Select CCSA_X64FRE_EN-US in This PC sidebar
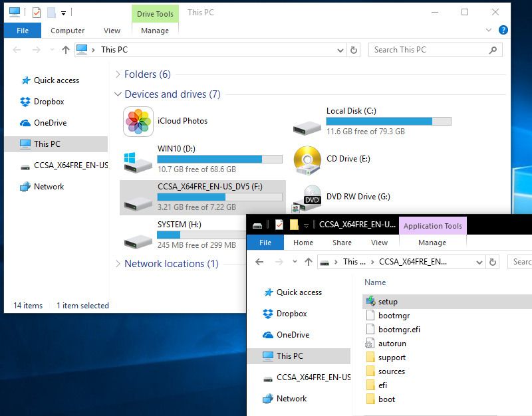The image size is (532, 416). point(64,165)
